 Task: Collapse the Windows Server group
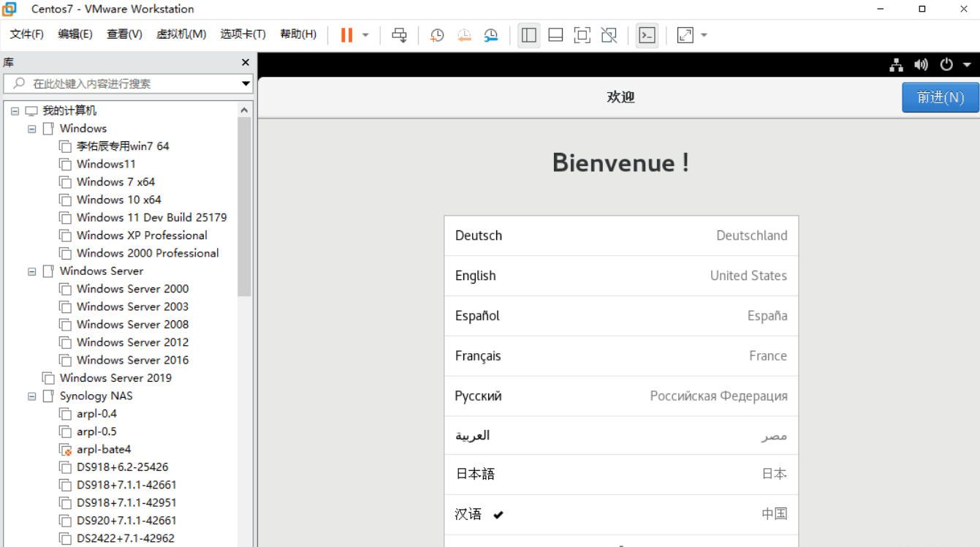click(x=31, y=271)
